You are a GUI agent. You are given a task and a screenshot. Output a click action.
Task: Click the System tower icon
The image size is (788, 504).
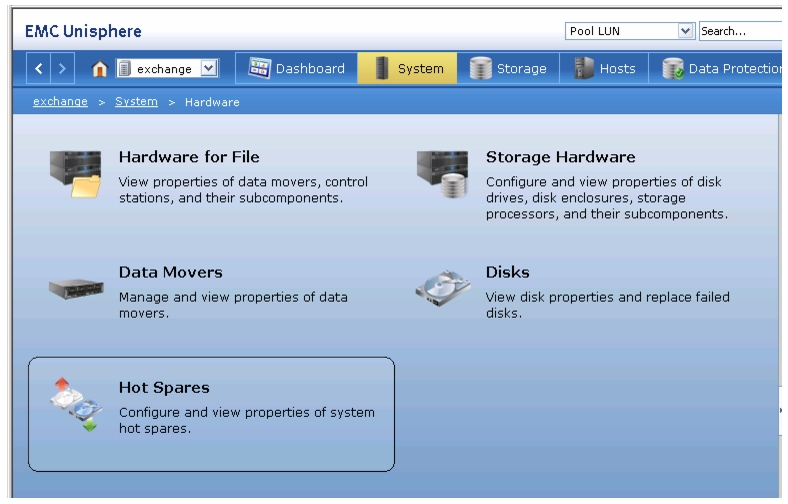tap(382, 68)
